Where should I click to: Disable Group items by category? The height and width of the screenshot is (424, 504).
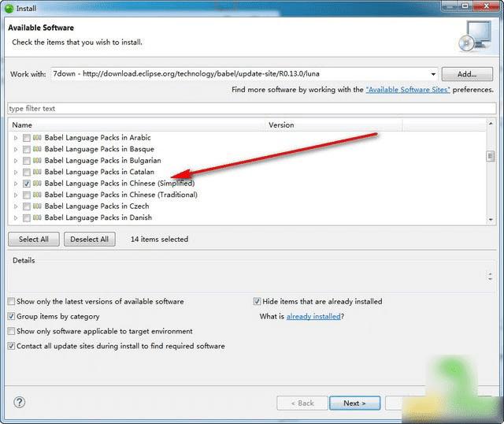pos(11,316)
